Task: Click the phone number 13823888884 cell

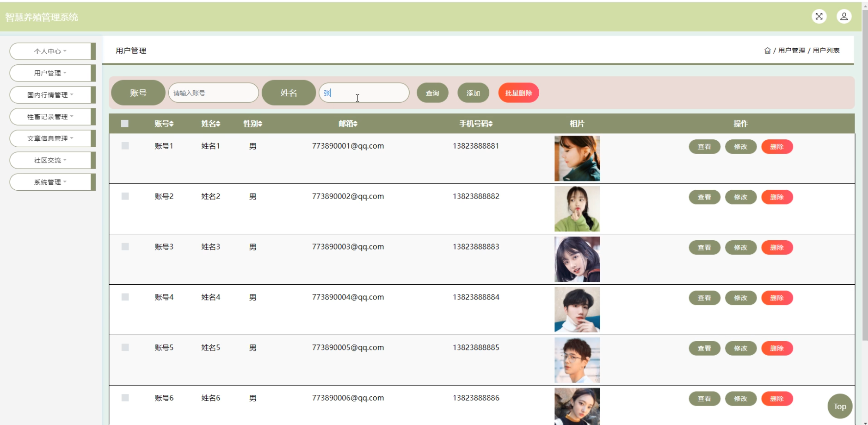Action: [476, 297]
